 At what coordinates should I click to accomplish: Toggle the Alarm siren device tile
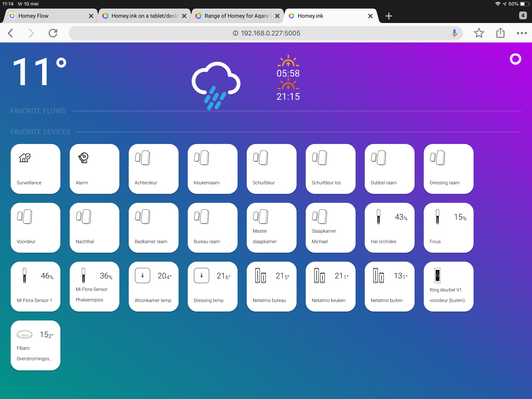[x=94, y=169]
